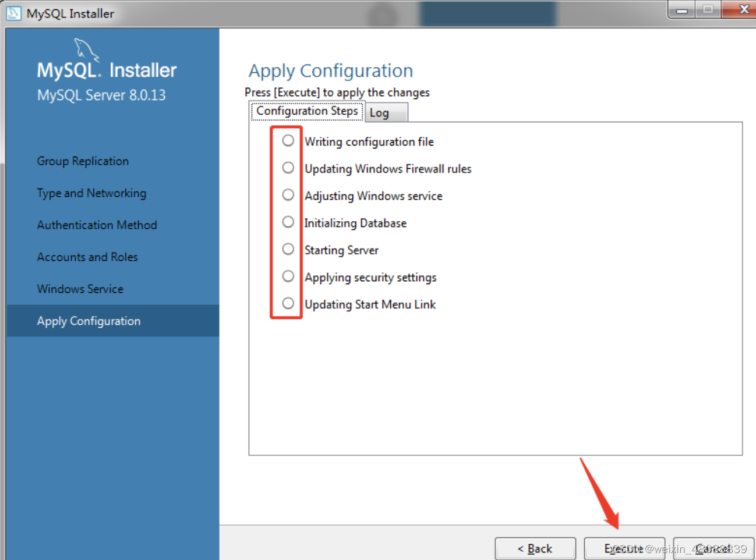Click the 'Starting Server' text
This screenshot has width=756, height=560.
pos(341,250)
